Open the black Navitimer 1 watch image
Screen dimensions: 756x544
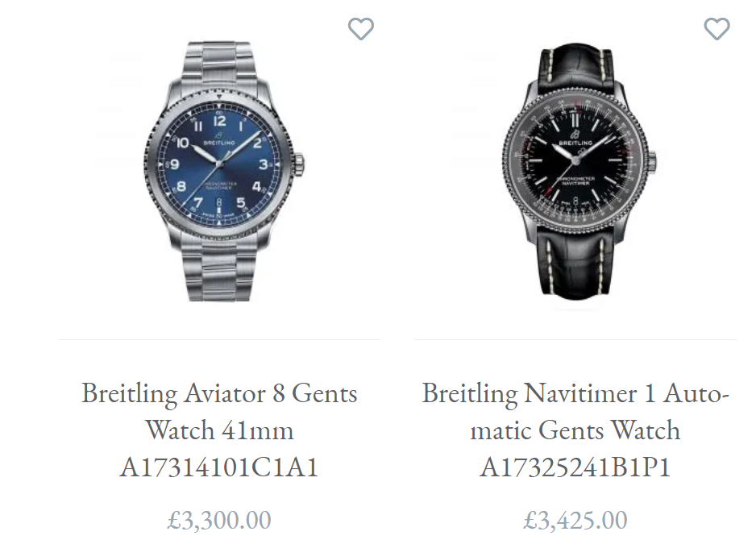(x=579, y=171)
